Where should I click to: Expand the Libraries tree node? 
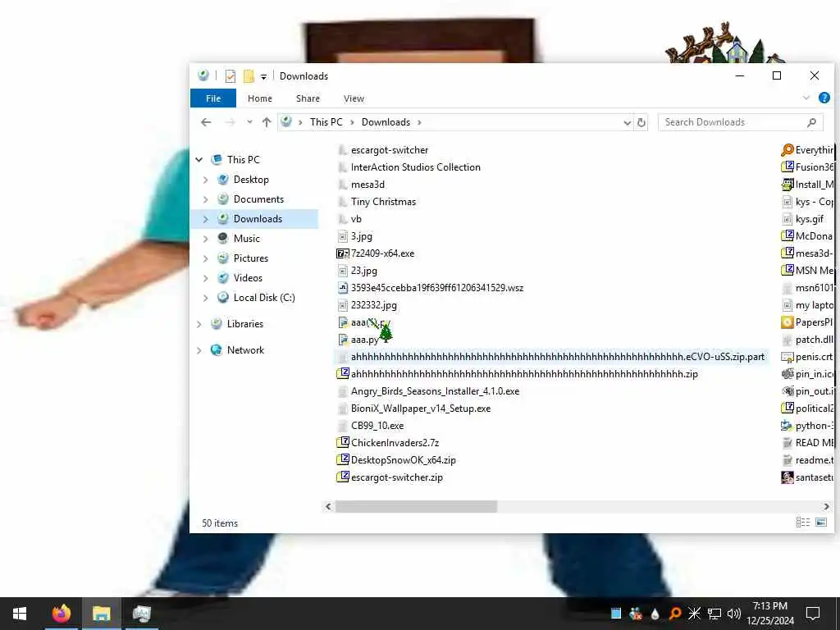pyautogui.click(x=199, y=324)
